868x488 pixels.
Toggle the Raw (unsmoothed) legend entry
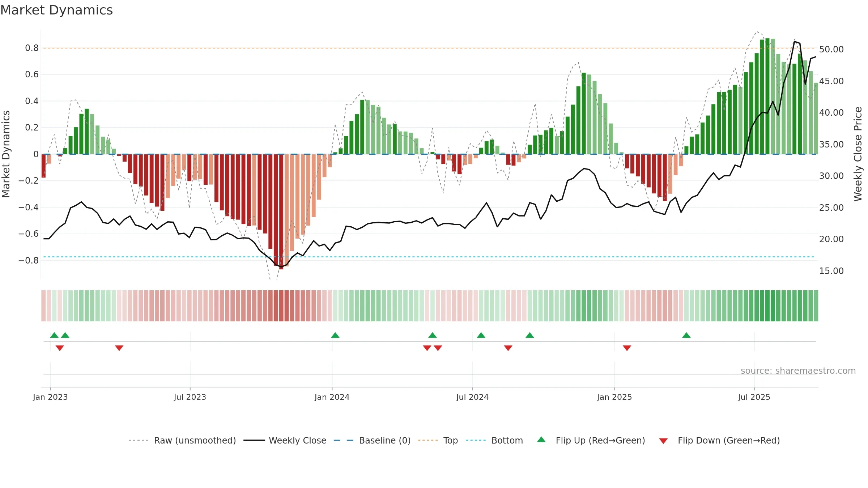coord(182,440)
